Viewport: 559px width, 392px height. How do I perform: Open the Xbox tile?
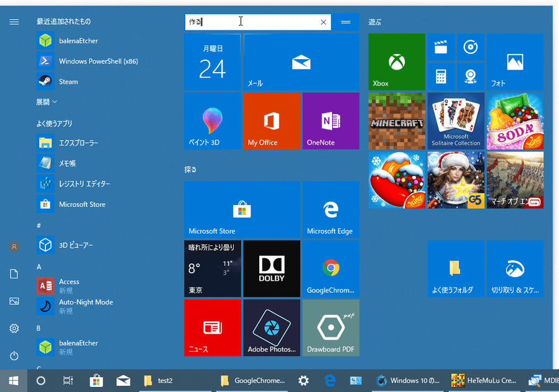tap(397, 62)
